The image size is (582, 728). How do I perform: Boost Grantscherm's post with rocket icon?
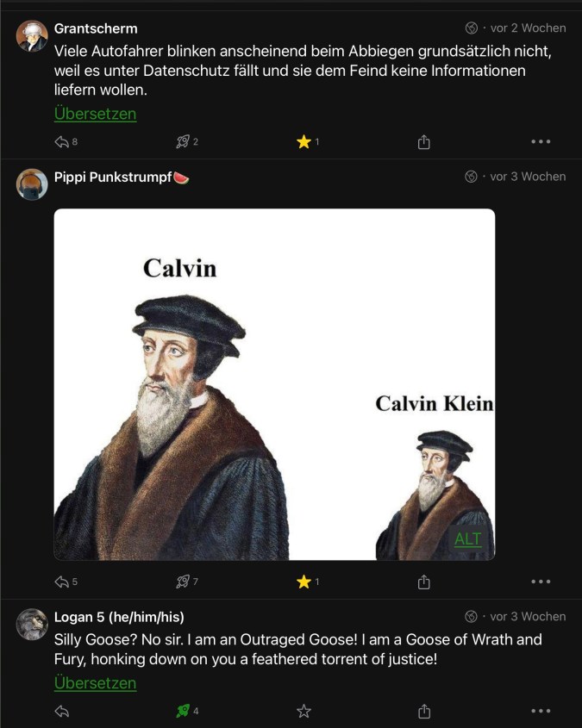pyautogui.click(x=183, y=142)
